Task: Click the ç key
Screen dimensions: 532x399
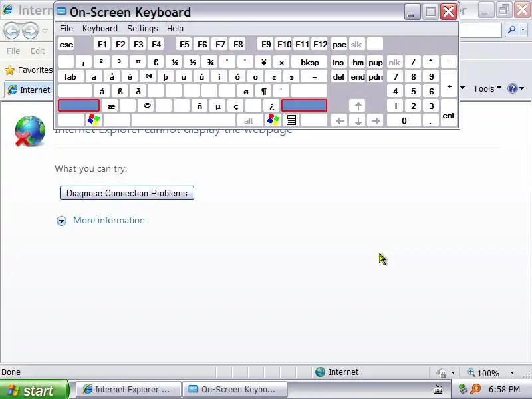Action: [x=236, y=106]
